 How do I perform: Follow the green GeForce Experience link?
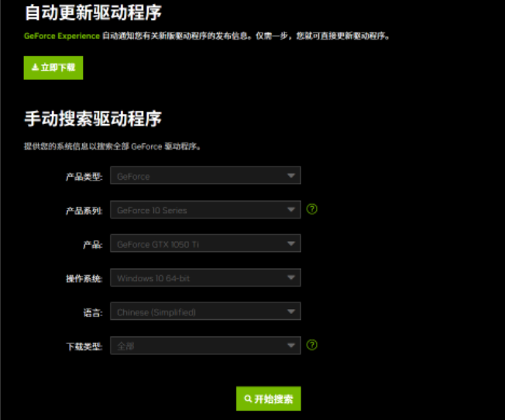coord(62,36)
